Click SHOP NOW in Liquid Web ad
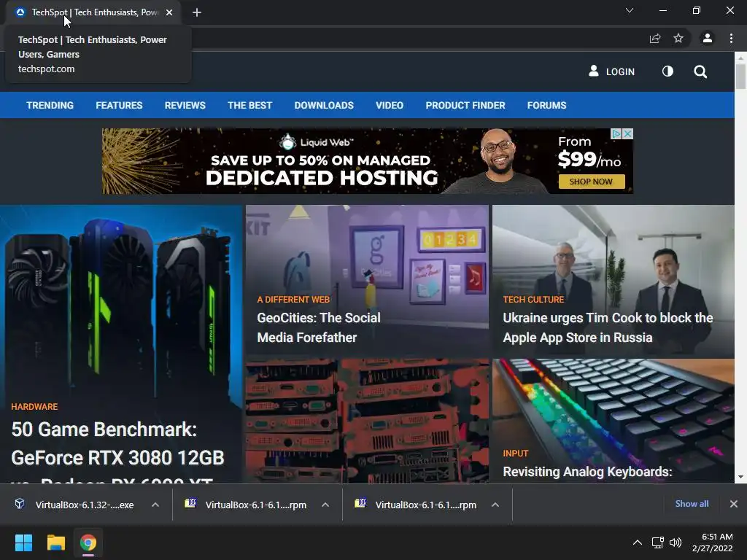This screenshot has width=747, height=560. click(591, 182)
